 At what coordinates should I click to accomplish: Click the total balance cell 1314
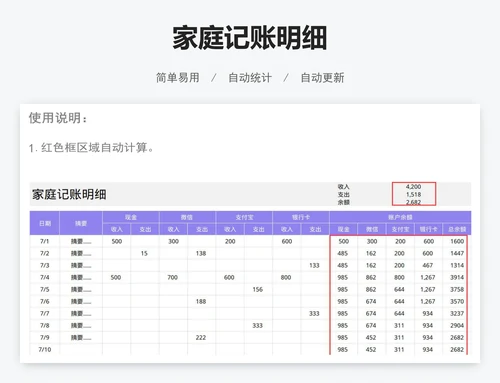(x=457, y=265)
